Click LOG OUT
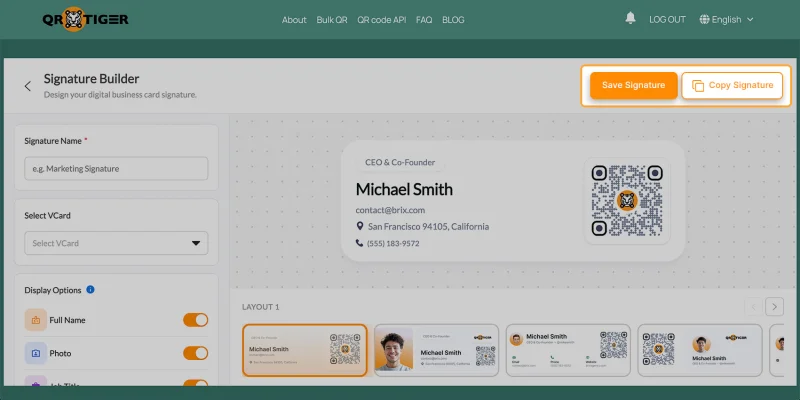The image size is (800, 400). 667,19
